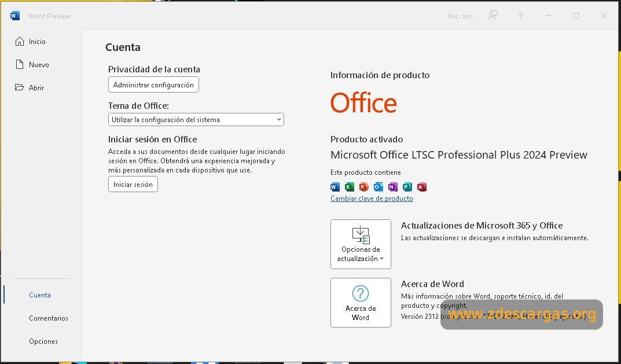Close the Word Preview window
This screenshot has width=621, height=364.
(604, 16)
